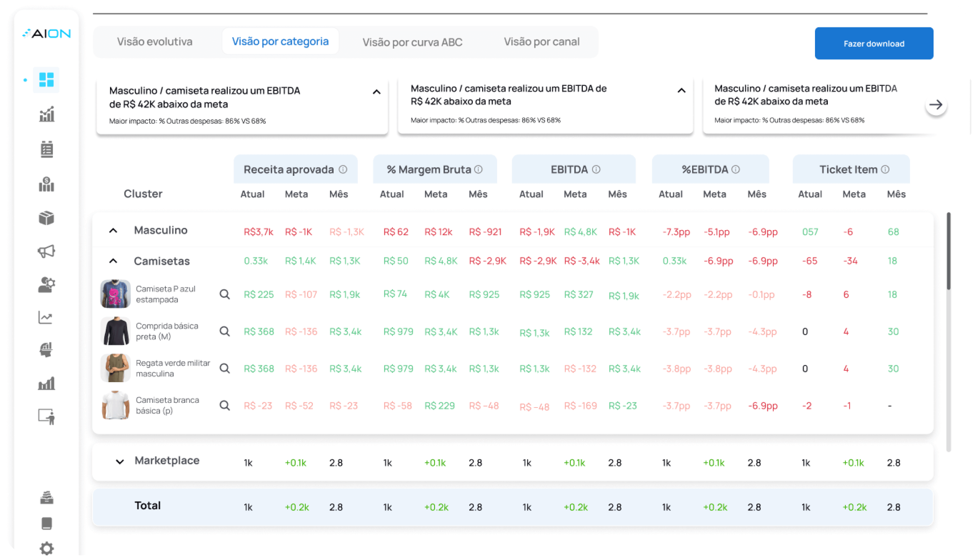The image size is (980, 560).
Task: Click the user with gear icon in sidebar
Action: coord(46,285)
